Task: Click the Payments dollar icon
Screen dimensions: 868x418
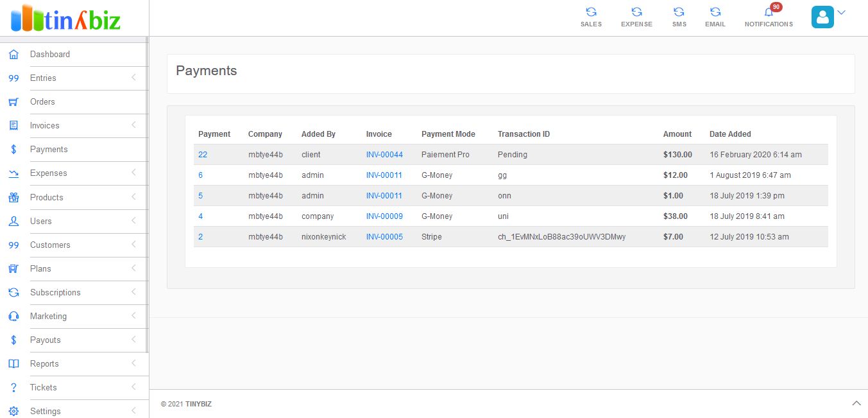Action: (13, 150)
